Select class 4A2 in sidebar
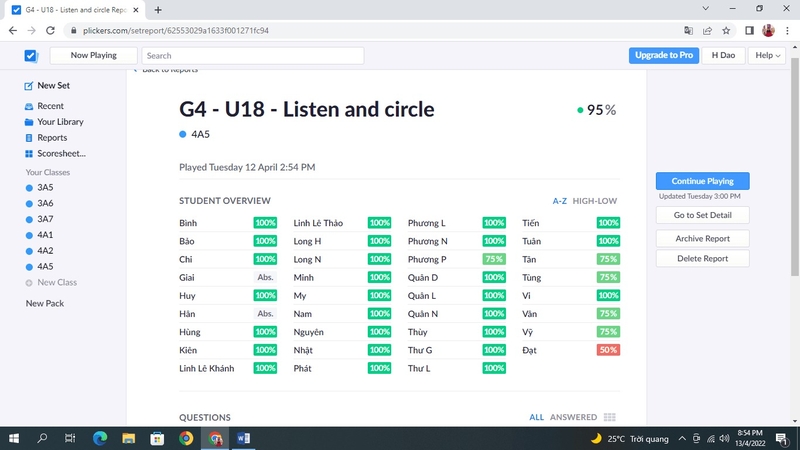 tap(45, 251)
